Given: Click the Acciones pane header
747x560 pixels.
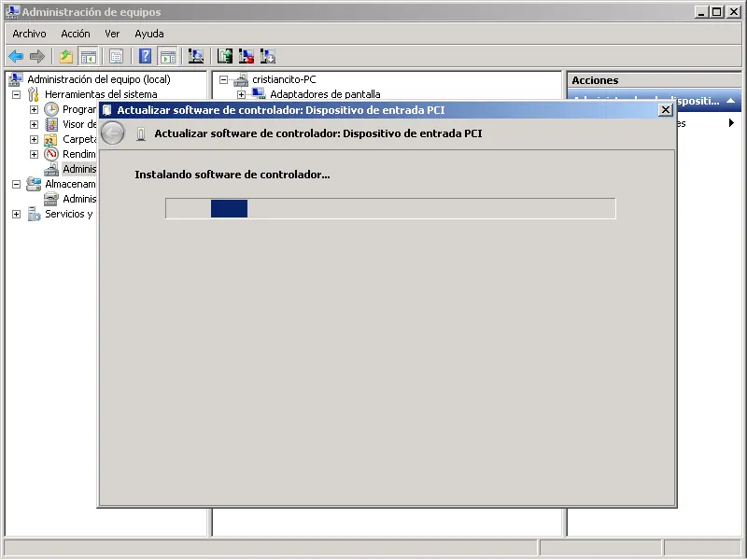Looking at the screenshot, I should [x=654, y=80].
